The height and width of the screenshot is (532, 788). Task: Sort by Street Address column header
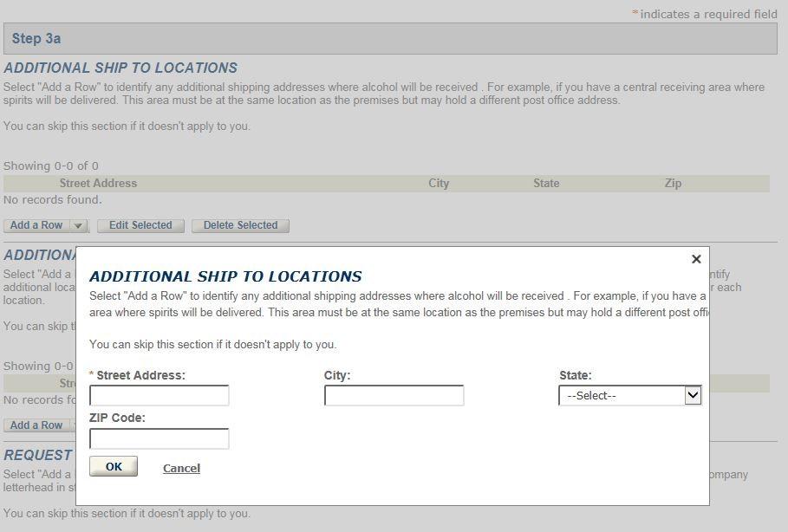[98, 184]
